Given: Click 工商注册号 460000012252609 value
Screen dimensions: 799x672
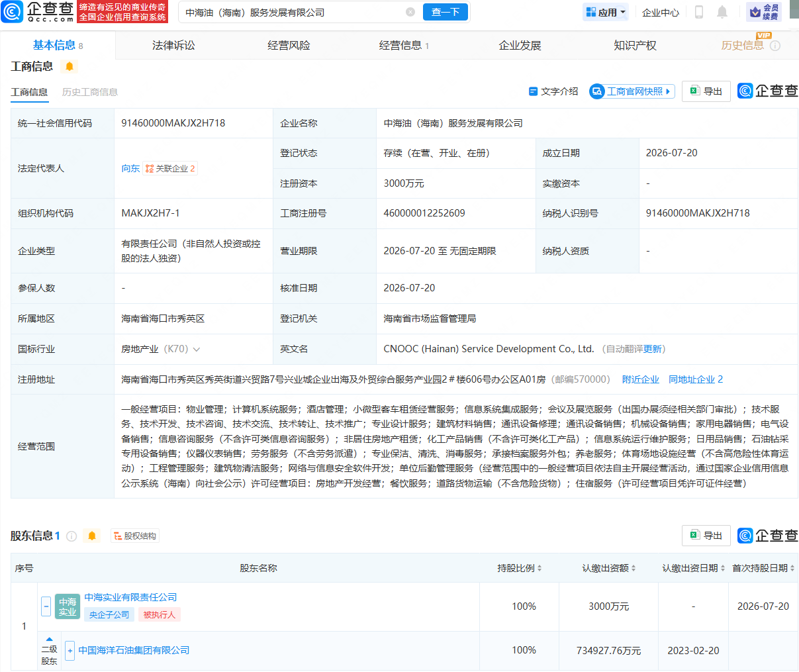Looking at the screenshot, I should point(424,213).
